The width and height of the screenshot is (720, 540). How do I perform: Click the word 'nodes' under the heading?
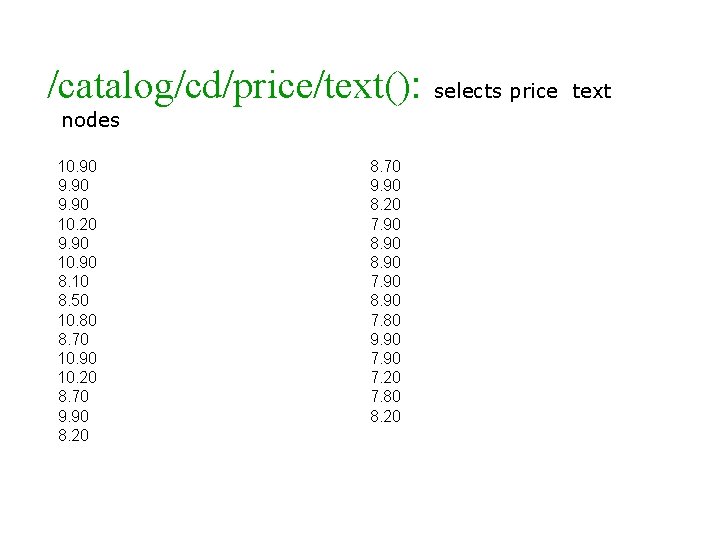[90, 121]
